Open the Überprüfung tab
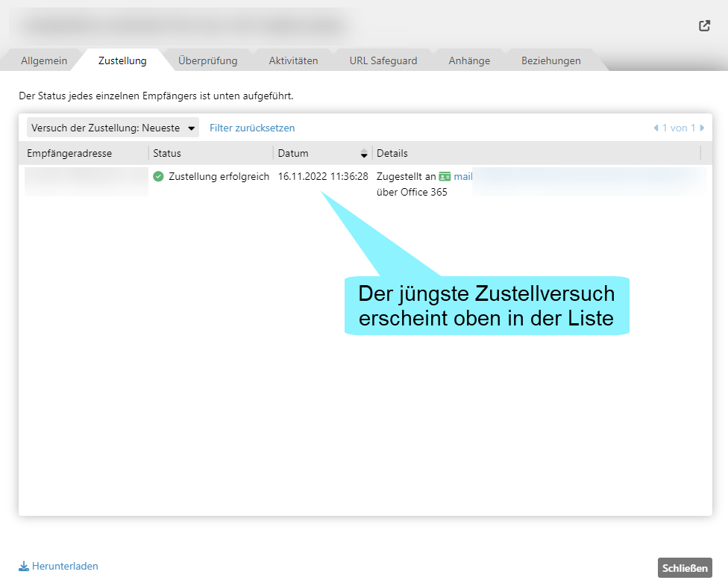 coord(207,61)
